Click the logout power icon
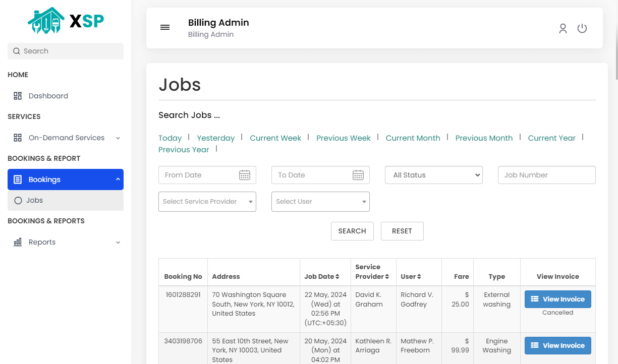 (x=582, y=28)
